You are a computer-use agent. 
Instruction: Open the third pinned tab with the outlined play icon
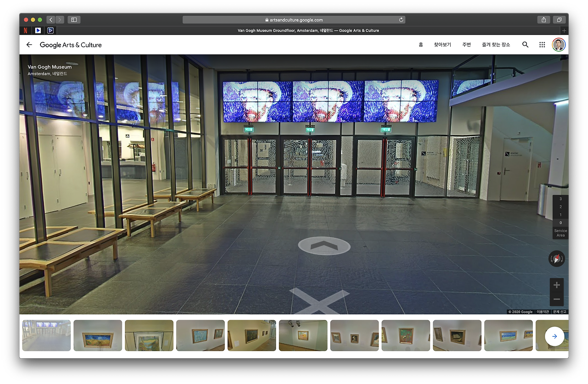(51, 31)
